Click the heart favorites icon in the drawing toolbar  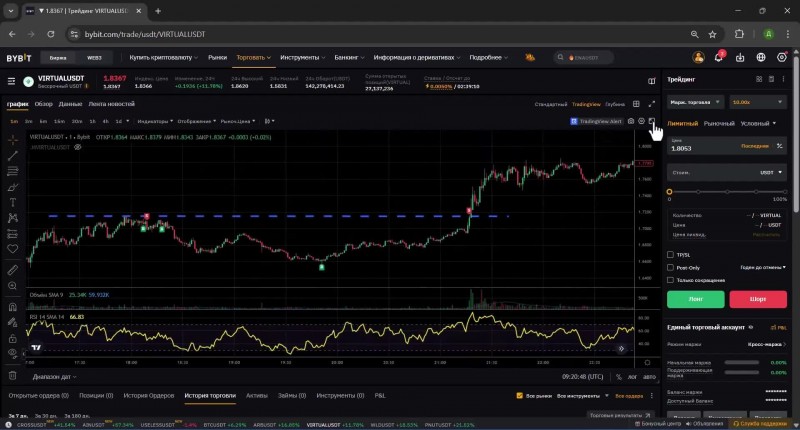pos(13,249)
